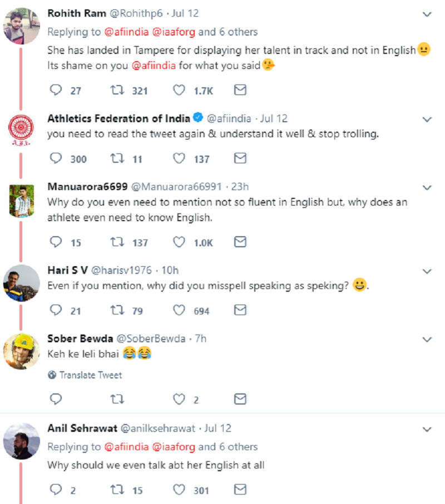Like Hari S V's misspelling tweet

pos(179,311)
